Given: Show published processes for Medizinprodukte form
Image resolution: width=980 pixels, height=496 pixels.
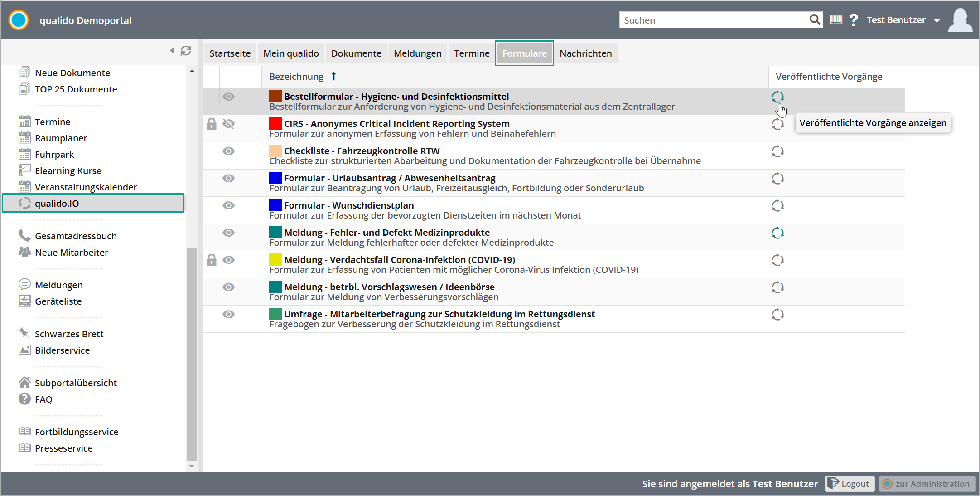Looking at the screenshot, I should point(777,233).
